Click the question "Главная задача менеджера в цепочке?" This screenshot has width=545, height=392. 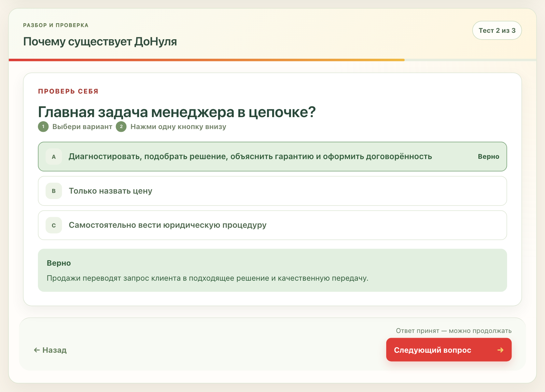[177, 112]
